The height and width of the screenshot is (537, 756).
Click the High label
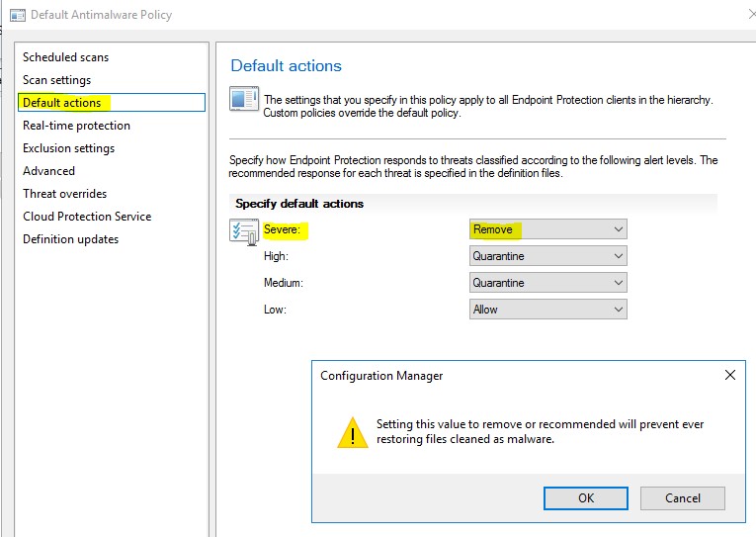276,256
